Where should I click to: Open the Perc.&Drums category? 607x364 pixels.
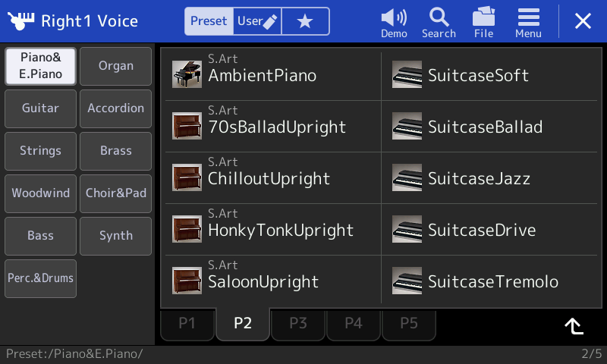click(41, 278)
